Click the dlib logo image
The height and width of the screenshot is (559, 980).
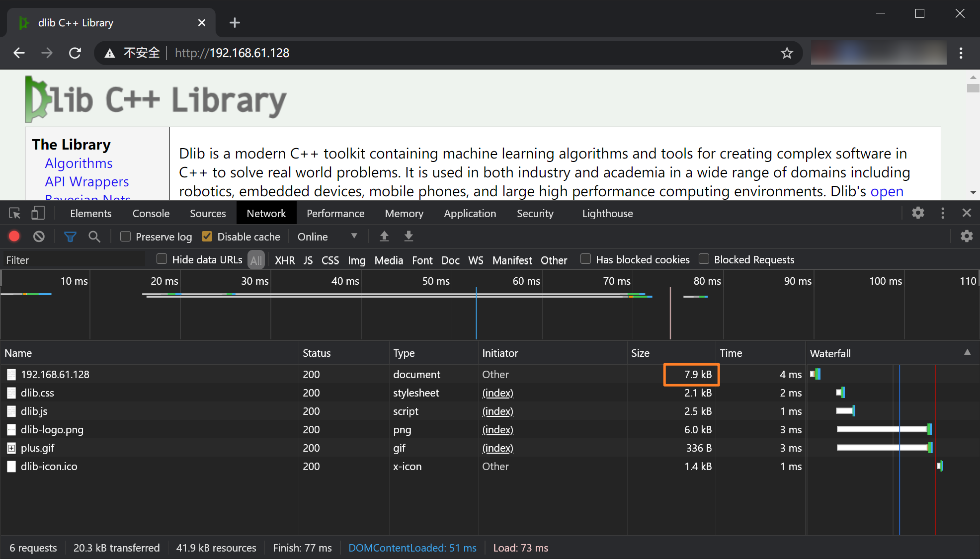pyautogui.click(x=156, y=99)
